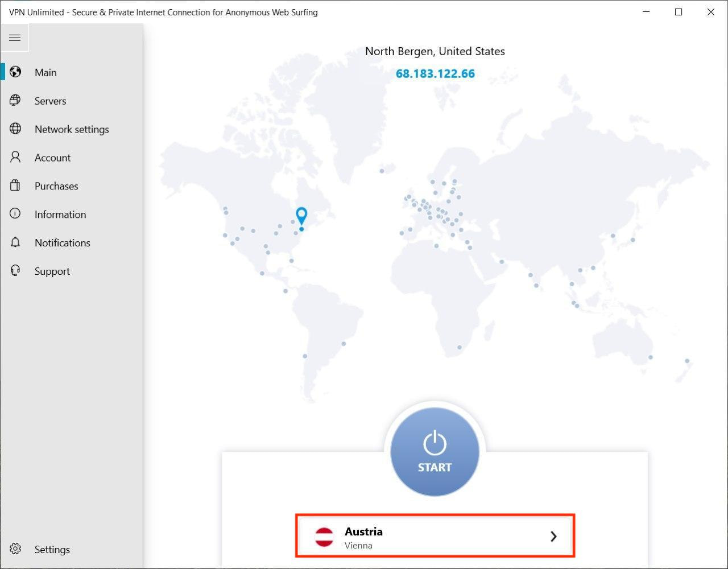Open the Account section

(x=52, y=158)
